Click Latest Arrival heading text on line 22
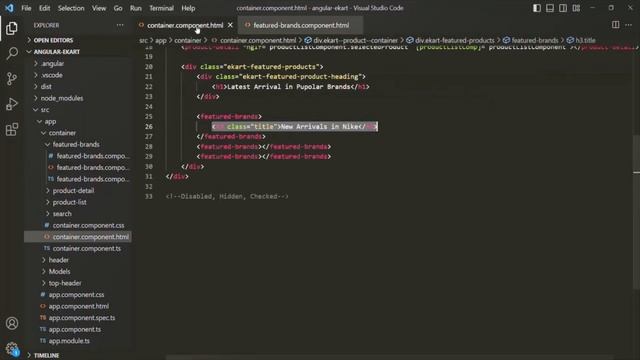 click(289, 87)
